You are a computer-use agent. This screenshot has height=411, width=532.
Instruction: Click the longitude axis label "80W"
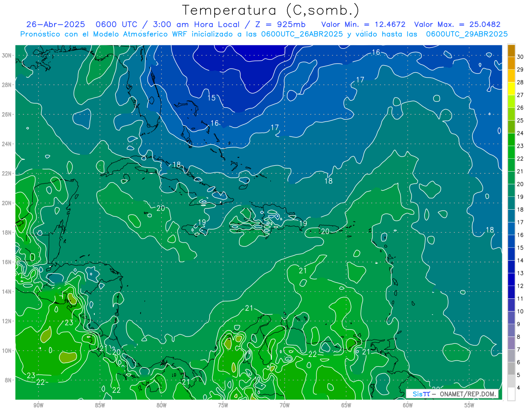[161, 405]
